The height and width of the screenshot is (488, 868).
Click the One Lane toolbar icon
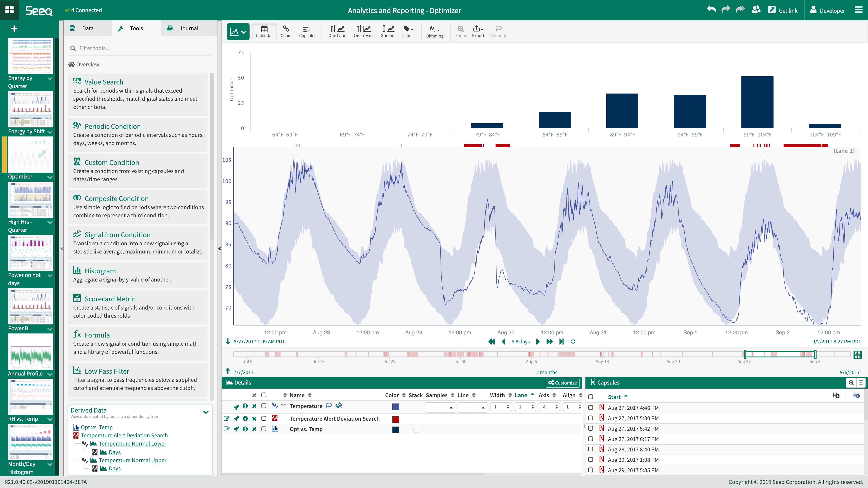[337, 31]
